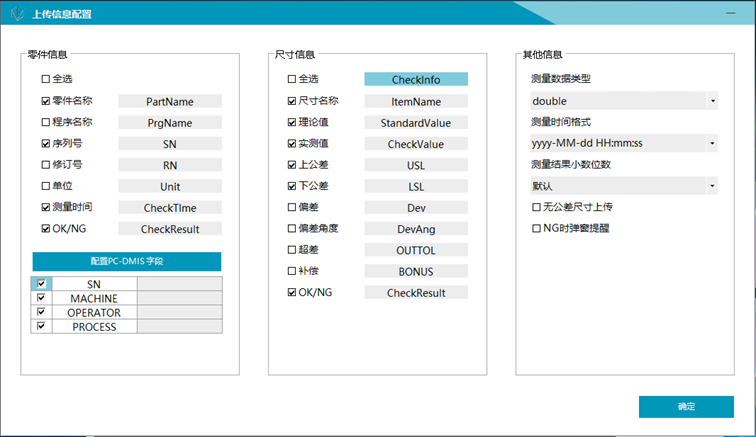Uncheck the MACHINE row checkbox
This screenshot has height=437, width=756.
[x=41, y=299]
